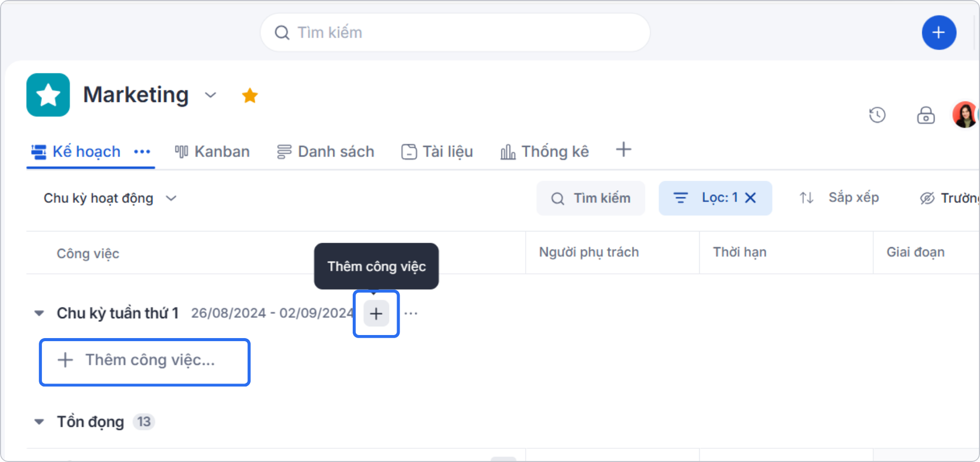
Task: Open the activity history clock icon
Action: tap(877, 115)
